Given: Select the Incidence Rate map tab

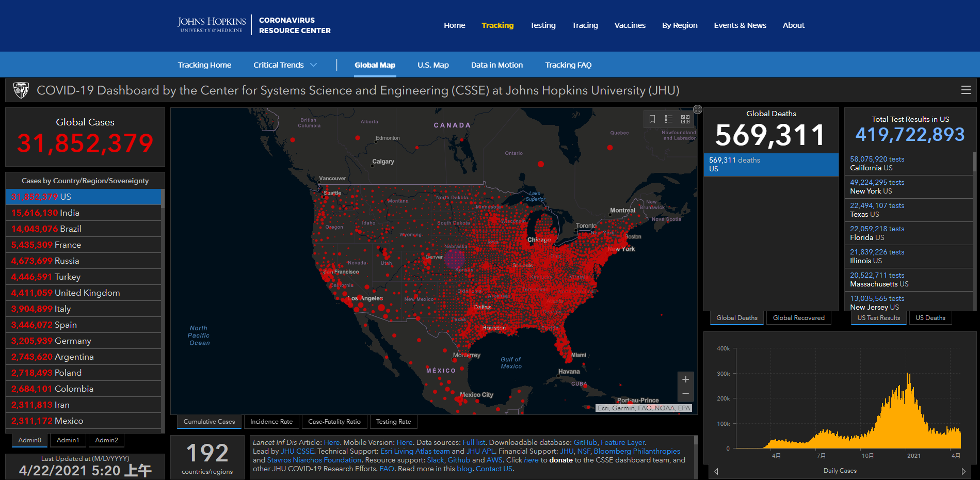Looking at the screenshot, I should 271,422.
